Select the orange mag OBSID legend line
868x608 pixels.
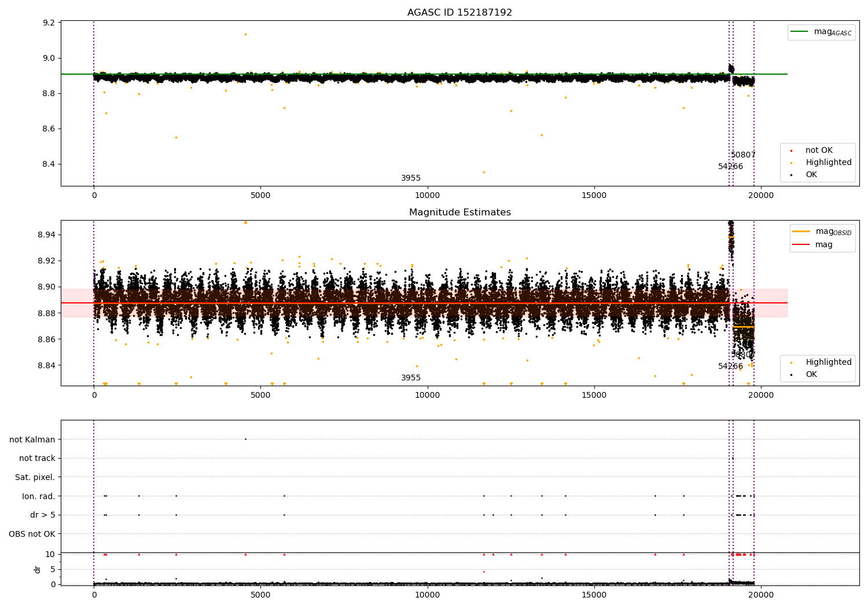pos(801,232)
